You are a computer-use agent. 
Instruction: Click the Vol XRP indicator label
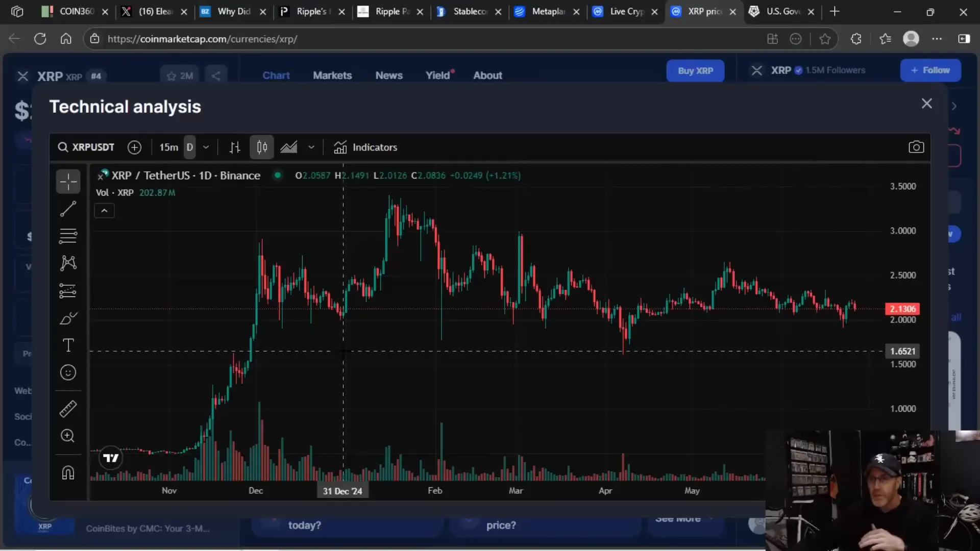tap(115, 193)
